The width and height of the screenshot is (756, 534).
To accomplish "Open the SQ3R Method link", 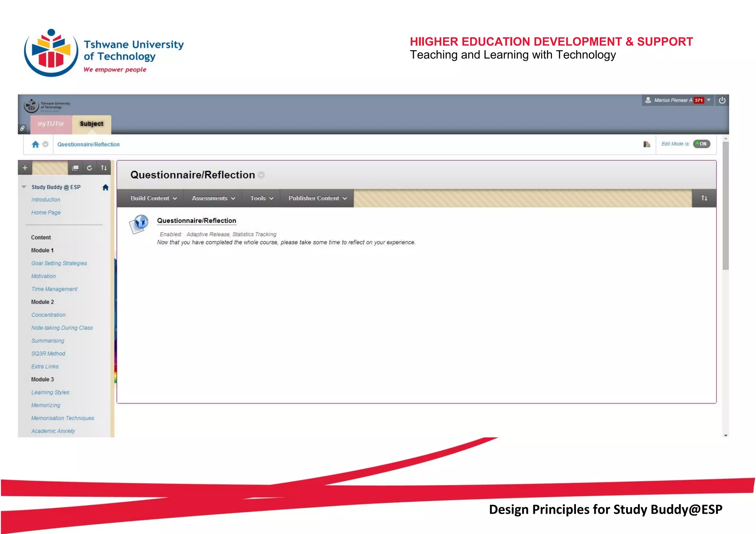I will (x=48, y=354).
